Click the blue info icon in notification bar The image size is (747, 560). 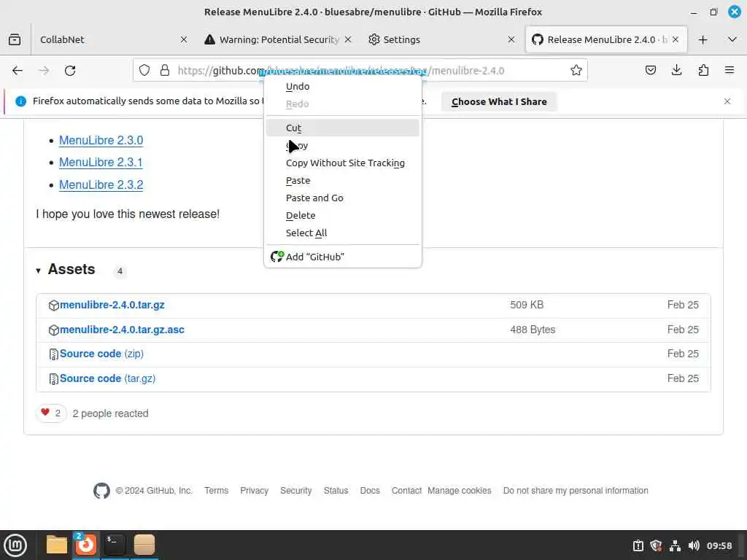20,101
